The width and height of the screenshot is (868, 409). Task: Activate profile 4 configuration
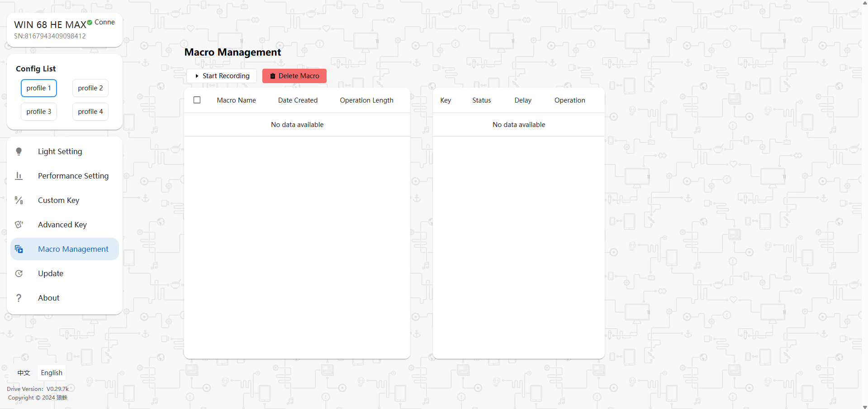tap(90, 112)
